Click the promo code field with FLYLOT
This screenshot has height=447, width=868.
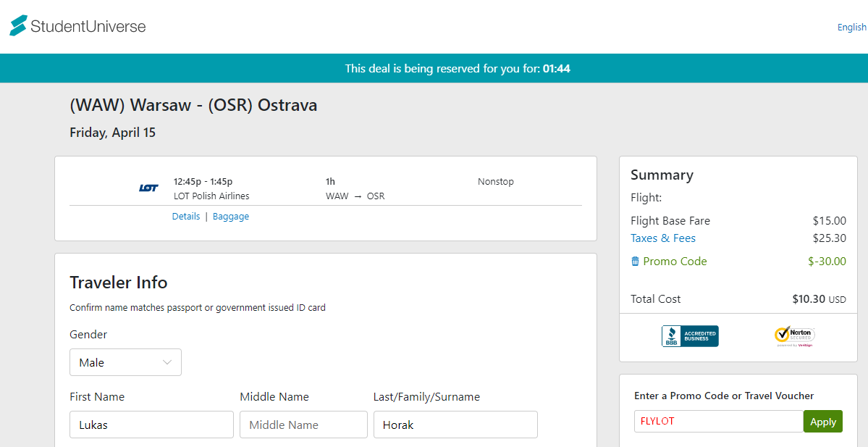(719, 422)
